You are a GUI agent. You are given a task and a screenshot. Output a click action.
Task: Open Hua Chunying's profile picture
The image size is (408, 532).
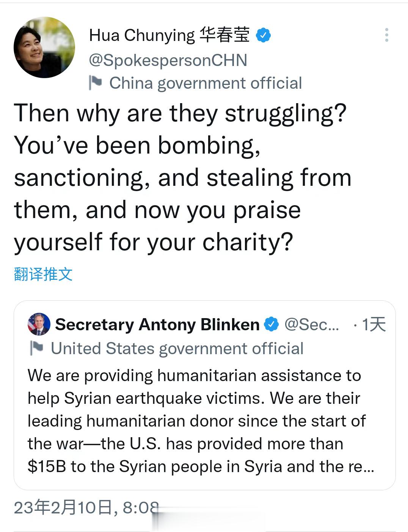(44, 47)
